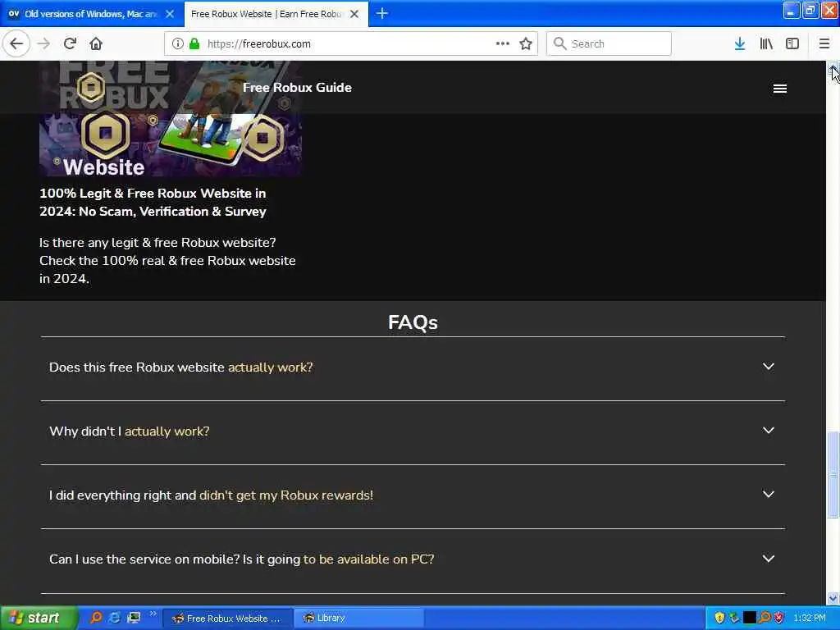Open the Windows start menu
This screenshot has height=630, width=840.
pos(39,618)
